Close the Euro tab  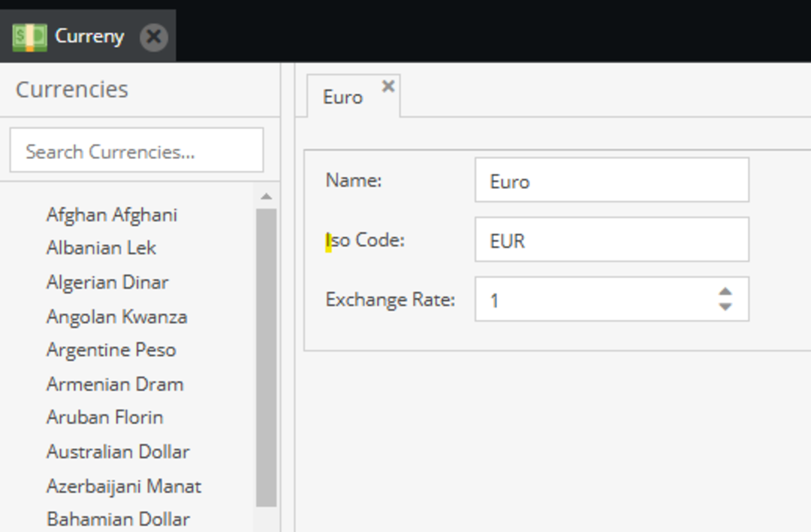click(388, 86)
